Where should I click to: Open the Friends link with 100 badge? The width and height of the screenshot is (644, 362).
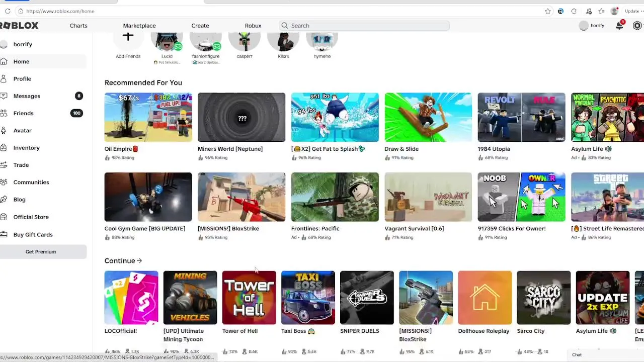coord(43,113)
